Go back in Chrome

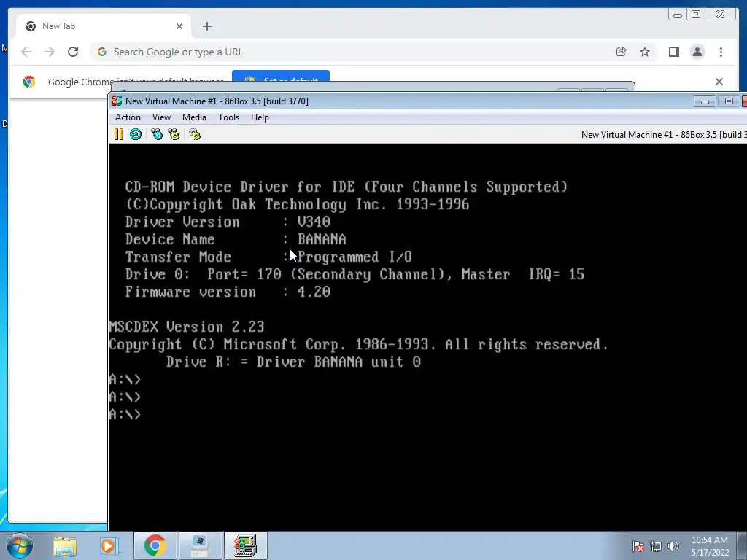click(26, 52)
